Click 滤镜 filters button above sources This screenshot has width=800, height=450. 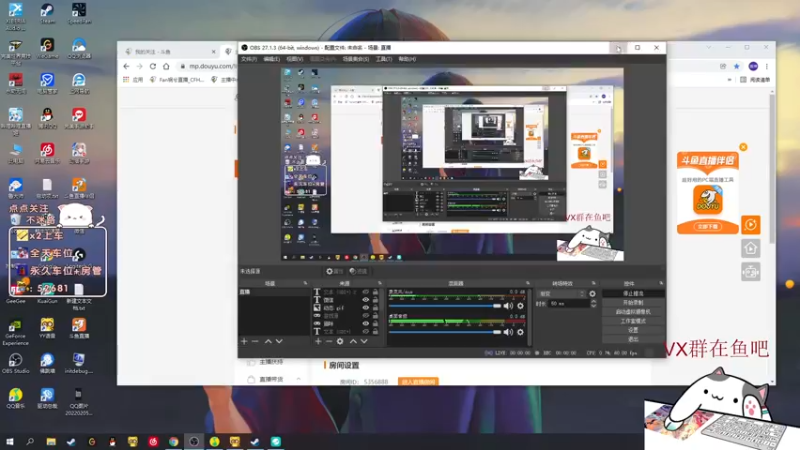pyautogui.click(x=359, y=271)
